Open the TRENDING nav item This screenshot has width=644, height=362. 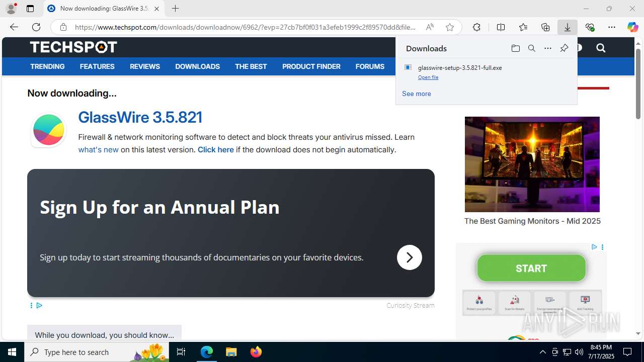coord(47,66)
